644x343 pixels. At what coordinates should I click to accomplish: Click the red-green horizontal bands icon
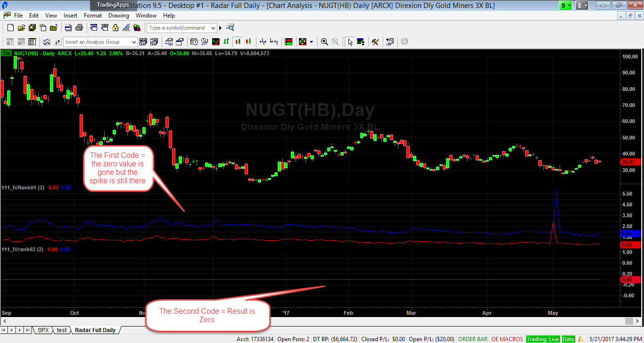pyautogui.click(x=289, y=42)
